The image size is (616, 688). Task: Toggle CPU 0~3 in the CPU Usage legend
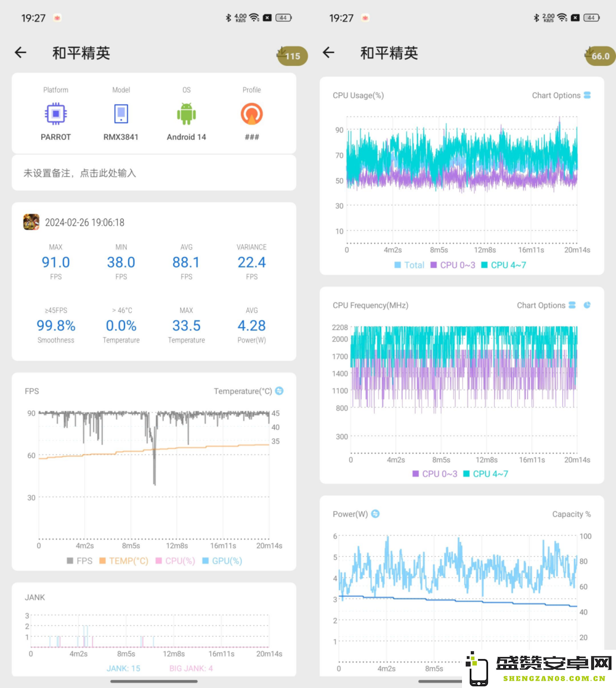(x=453, y=265)
